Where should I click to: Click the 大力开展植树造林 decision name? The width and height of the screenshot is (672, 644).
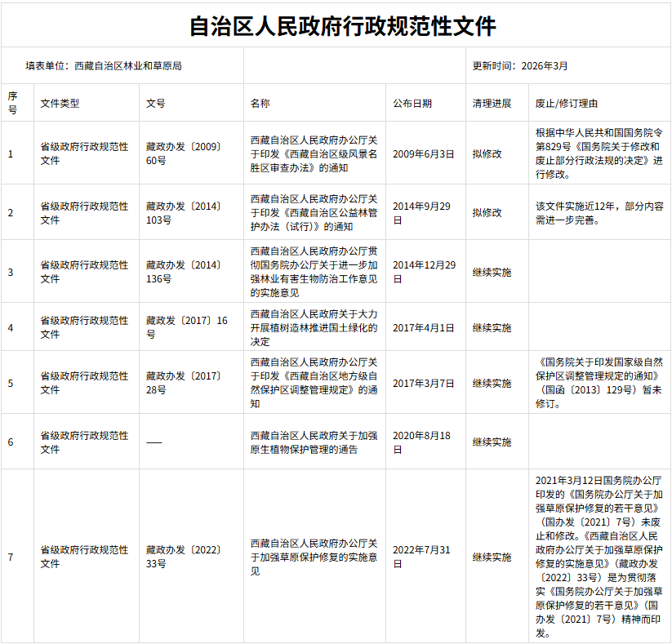[314, 327]
